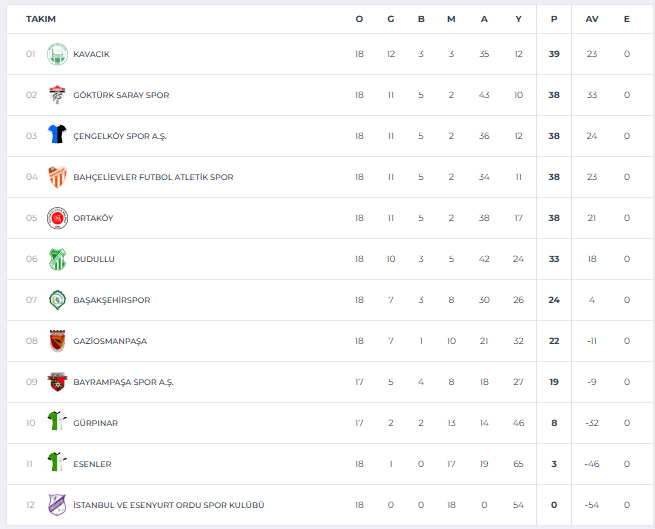The image size is (655, 529).
Task: Click the Gaziosmanpaşa shield logo
Action: pos(57,341)
